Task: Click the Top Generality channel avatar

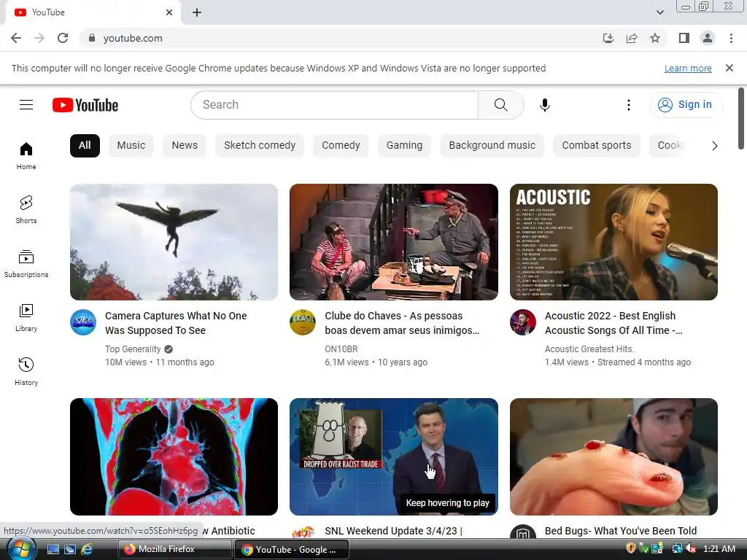Action: [x=83, y=322]
